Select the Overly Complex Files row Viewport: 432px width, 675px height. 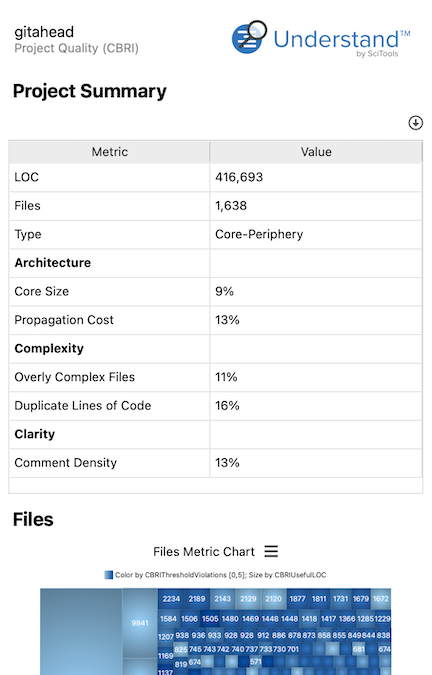(x=215, y=377)
